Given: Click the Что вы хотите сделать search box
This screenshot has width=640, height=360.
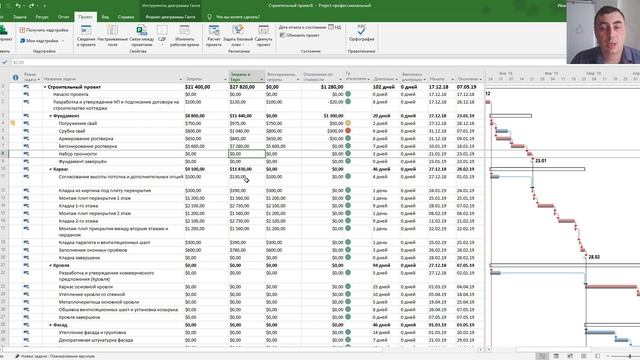Looking at the screenshot, I should (238, 17).
